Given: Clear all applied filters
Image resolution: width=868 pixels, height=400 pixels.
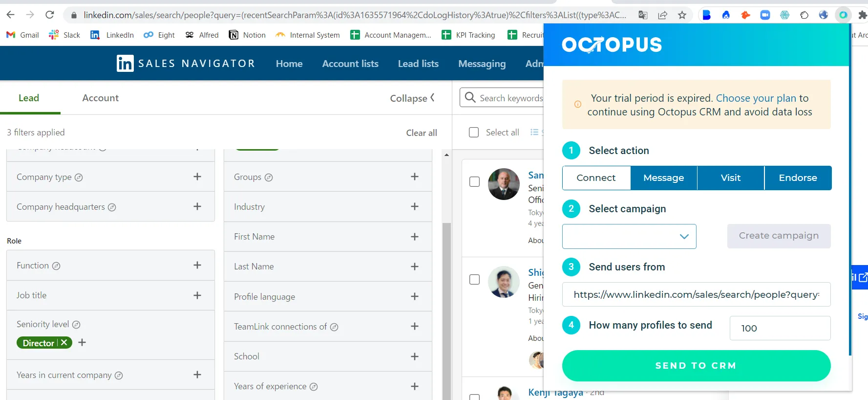Looking at the screenshot, I should [x=422, y=133].
